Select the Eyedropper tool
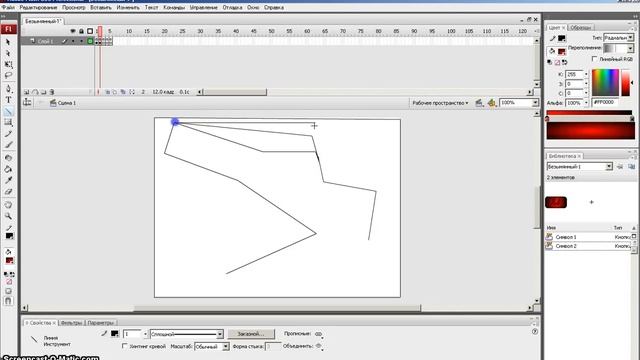640x360 pixels. [x=8, y=180]
